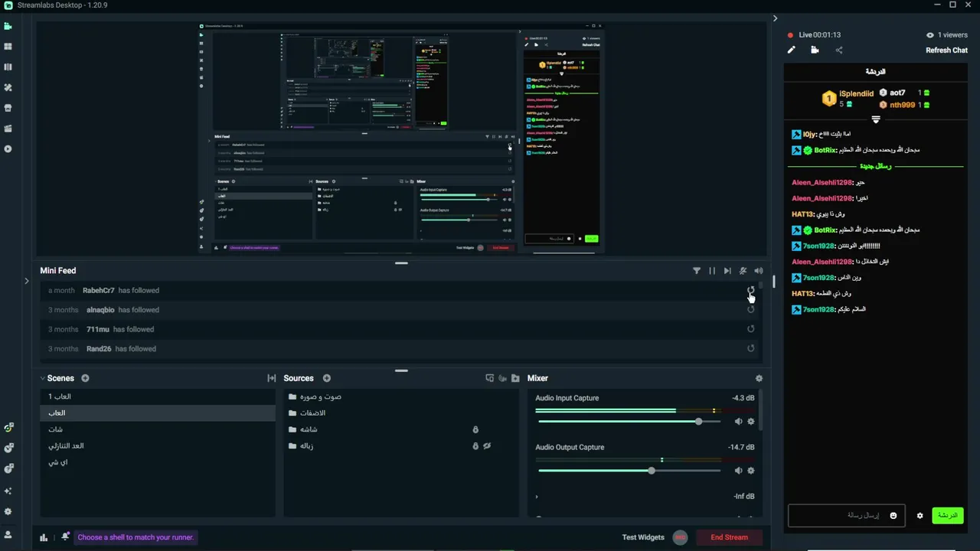Select the highlighted العاب scene
This screenshot has width=980, height=551.
(x=158, y=413)
